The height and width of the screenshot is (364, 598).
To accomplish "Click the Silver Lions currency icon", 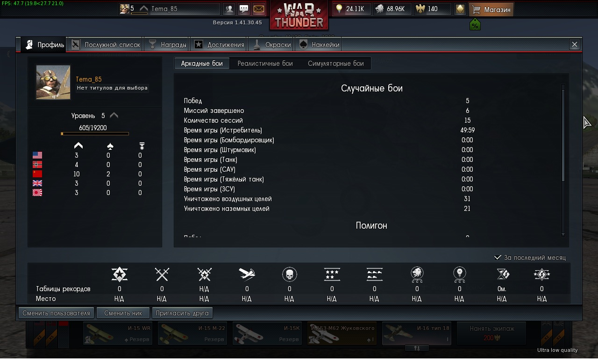I will point(379,9).
